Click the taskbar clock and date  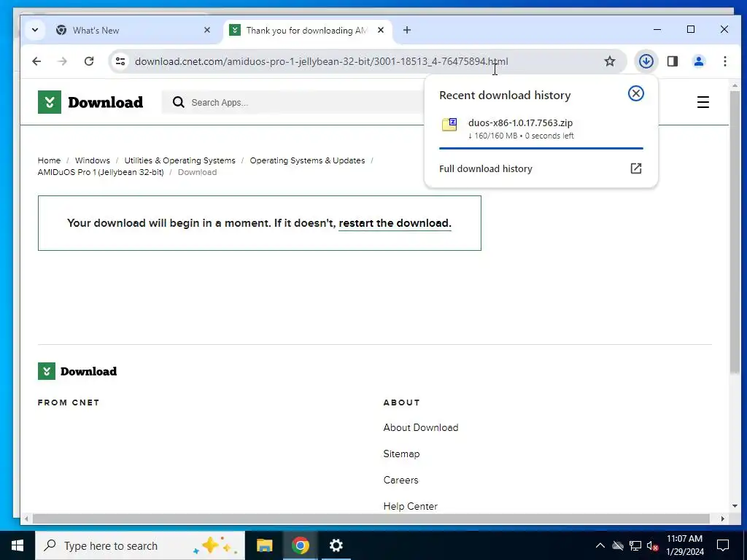point(684,545)
